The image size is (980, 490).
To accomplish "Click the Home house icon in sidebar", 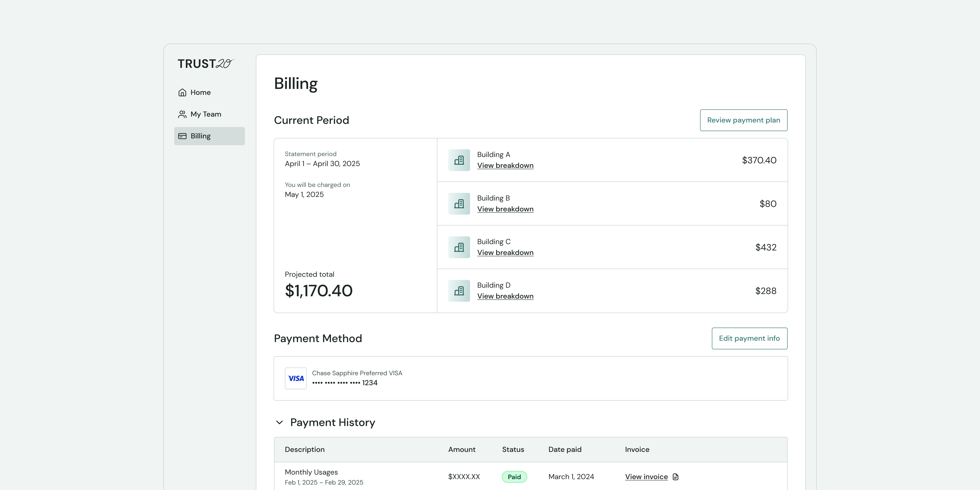I will pyautogui.click(x=182, y=93).
